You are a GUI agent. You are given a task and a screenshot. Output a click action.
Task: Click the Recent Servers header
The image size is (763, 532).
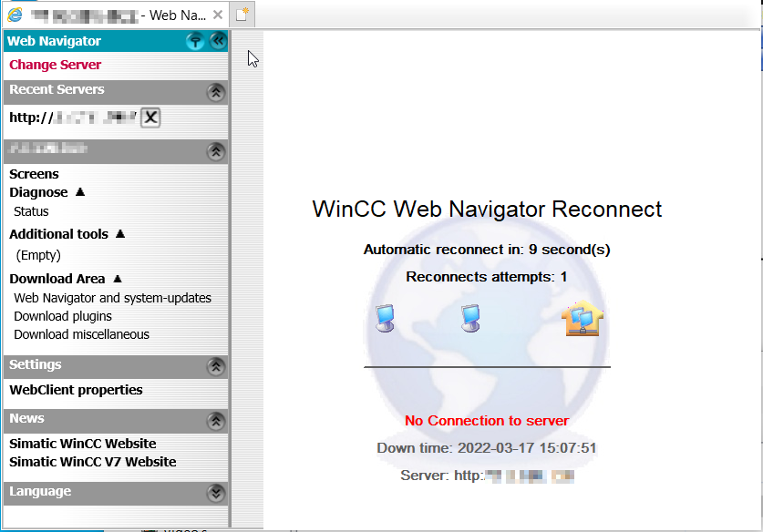pyautogui.click(x=116, y=92)
